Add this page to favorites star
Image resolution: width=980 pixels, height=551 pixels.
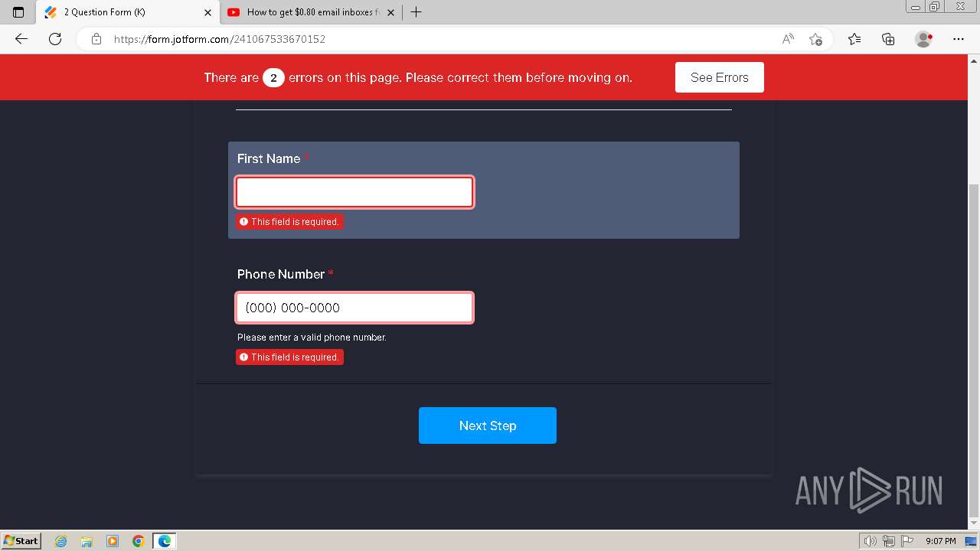pyautogui.click(x=815, y=39)
